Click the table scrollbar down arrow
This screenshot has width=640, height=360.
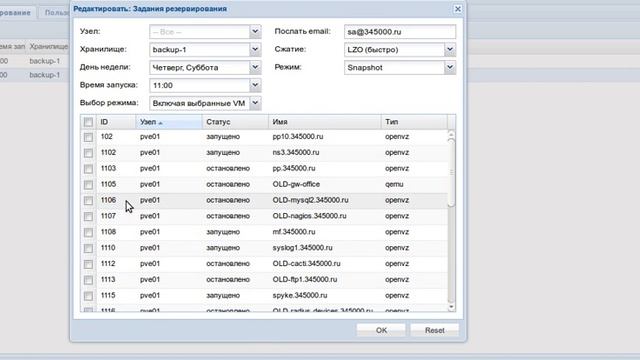pos(451,307)
